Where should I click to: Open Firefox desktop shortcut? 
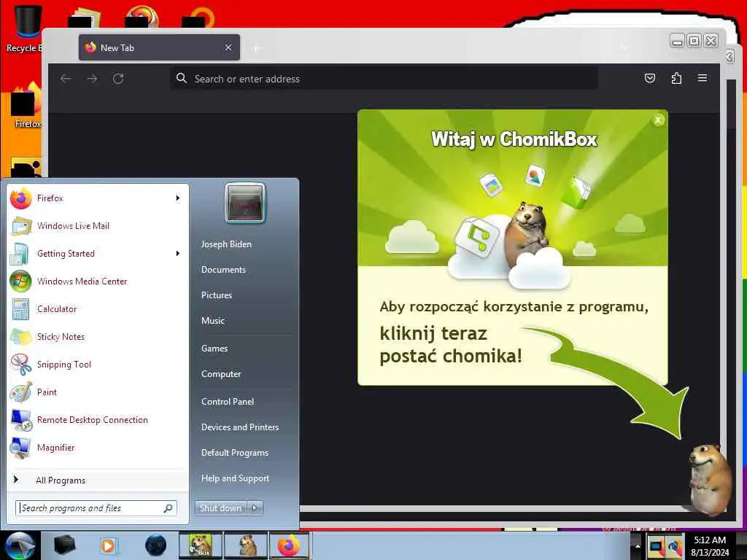coord(27,106)
